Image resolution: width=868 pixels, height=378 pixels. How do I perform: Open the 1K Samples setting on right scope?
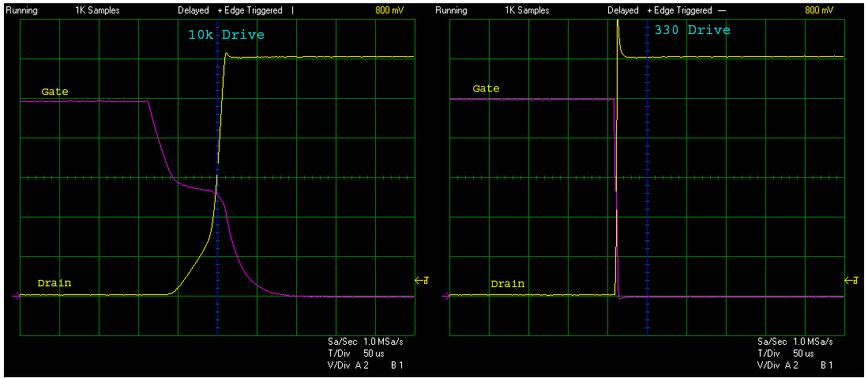[x=528, y=11]
